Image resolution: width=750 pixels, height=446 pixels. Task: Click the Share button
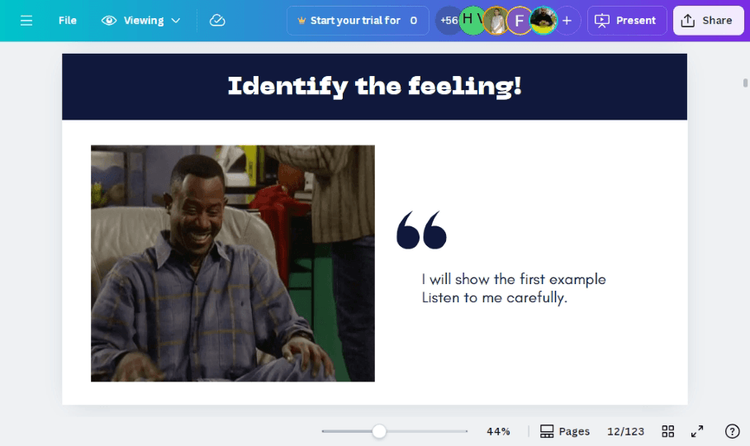point(708,21)
